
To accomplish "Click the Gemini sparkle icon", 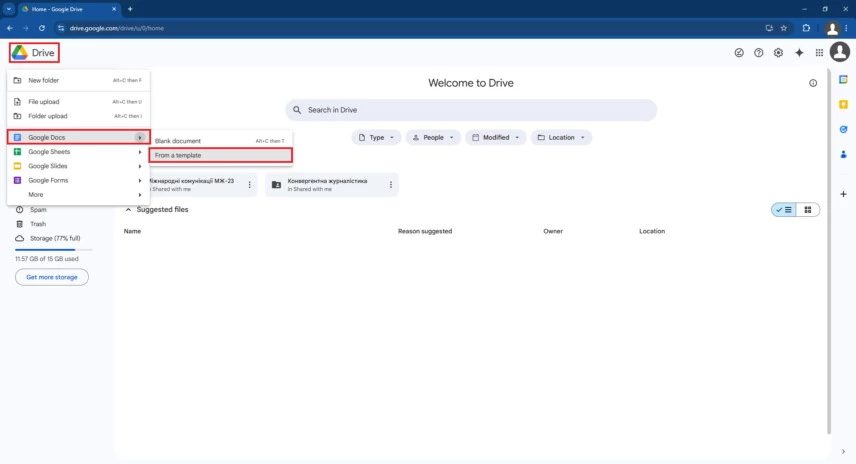I will [x=799, y=53].
